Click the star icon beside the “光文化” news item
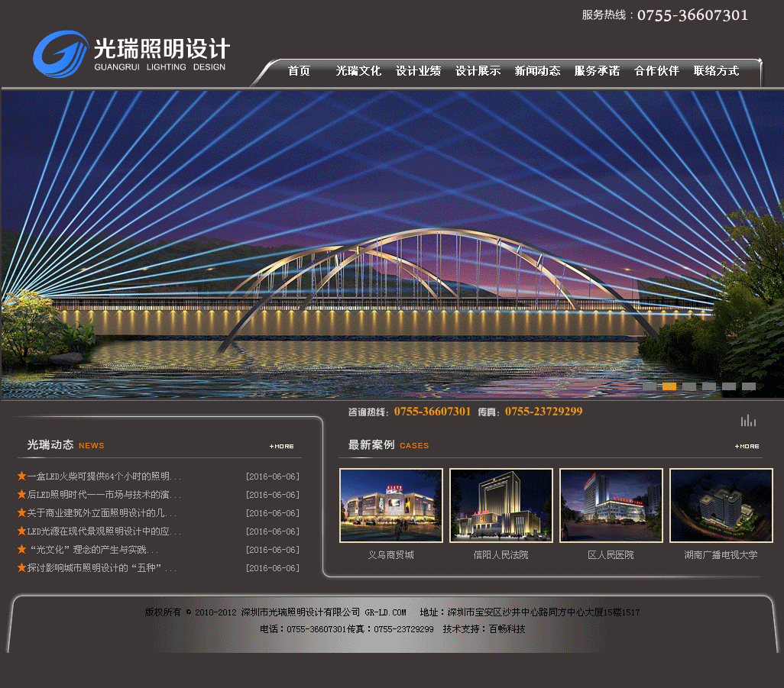The width and height of the screenshot is (784, 688). pos(21,550)
